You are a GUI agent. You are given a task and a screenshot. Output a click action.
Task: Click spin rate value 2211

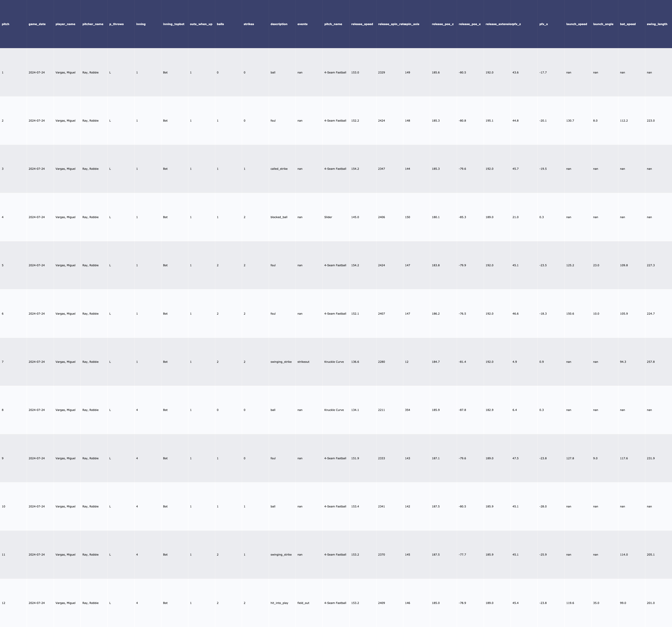381,410
